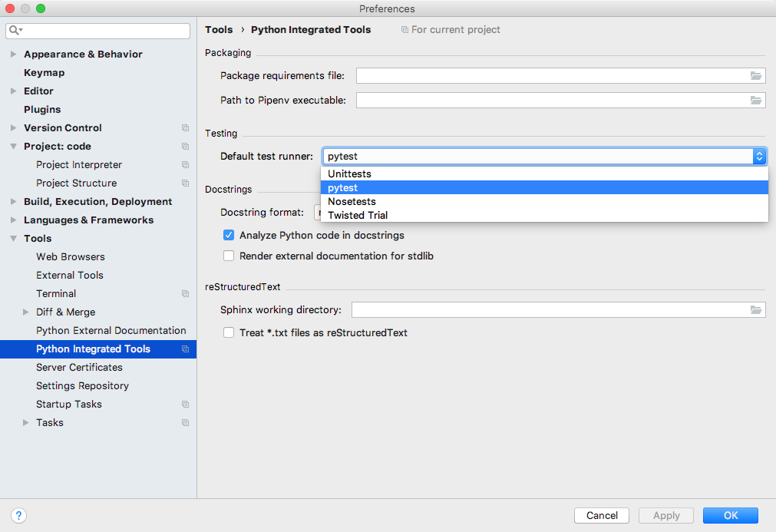Open Keymap settings

click(x=44, y=73)
